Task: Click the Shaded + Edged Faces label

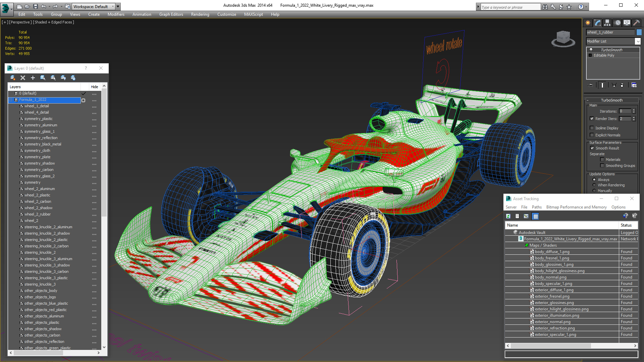Action: [53, 22]
